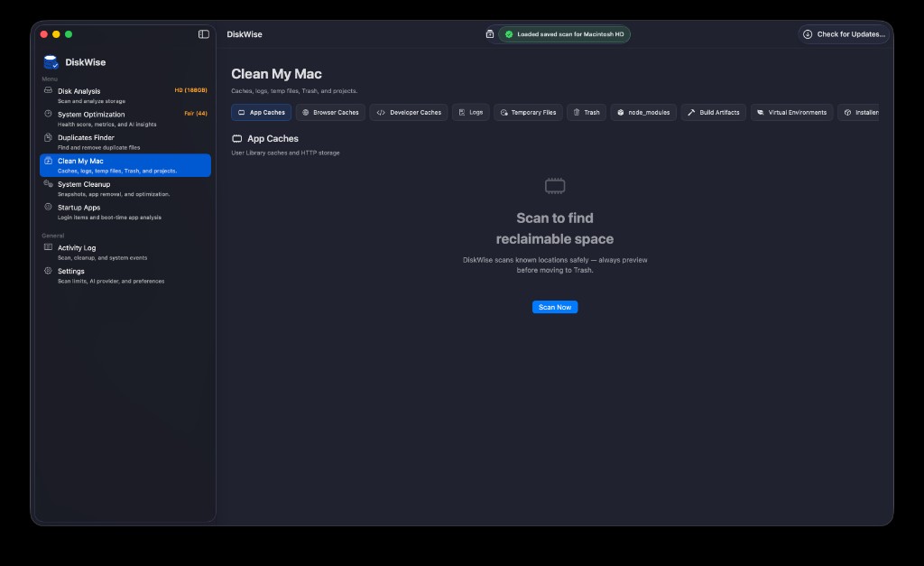Select the partially visible Installers tab

859,112
